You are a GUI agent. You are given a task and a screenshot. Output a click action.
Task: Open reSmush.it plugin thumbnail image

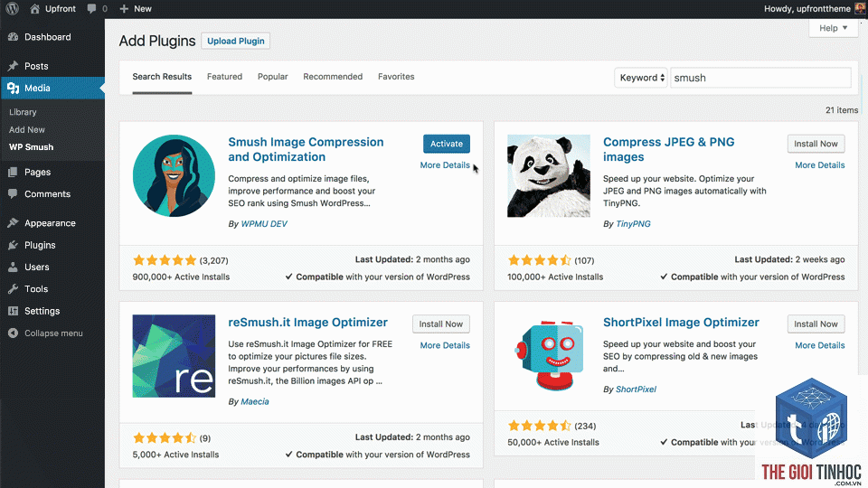coord(174,356)
